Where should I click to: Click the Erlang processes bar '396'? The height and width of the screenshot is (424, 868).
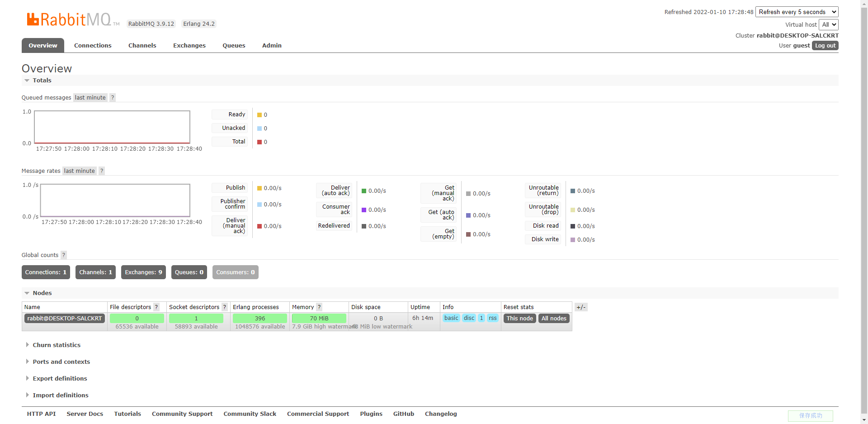[x=260, y=318]
